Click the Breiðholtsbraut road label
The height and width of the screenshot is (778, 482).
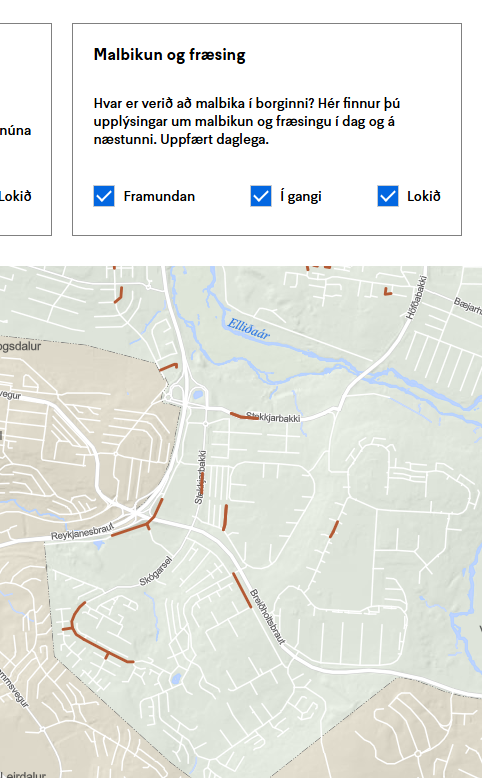click(268, 617)
